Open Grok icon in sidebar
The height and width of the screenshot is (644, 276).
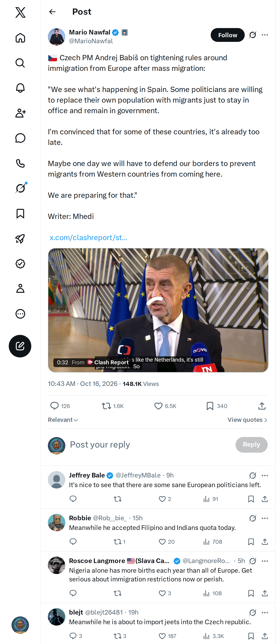(20, 188)
